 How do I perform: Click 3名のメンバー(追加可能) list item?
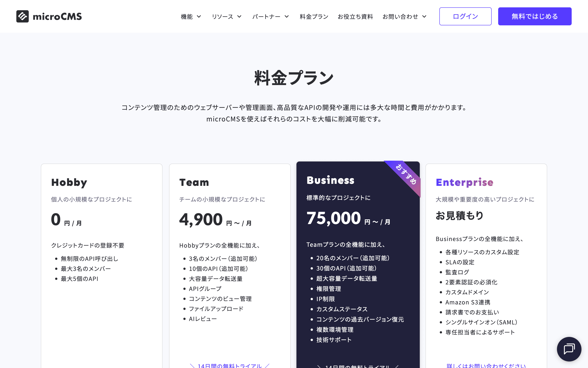click(x=223, y=259)
